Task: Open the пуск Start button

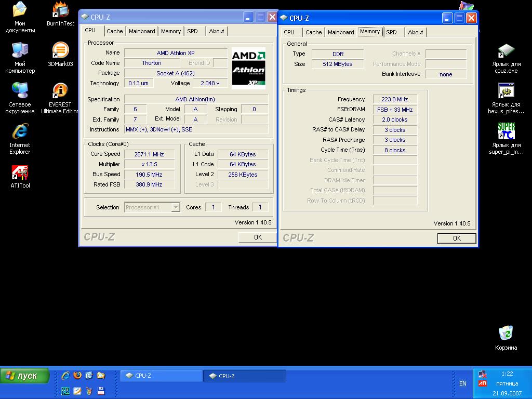Action: click(x=24, y=376)
